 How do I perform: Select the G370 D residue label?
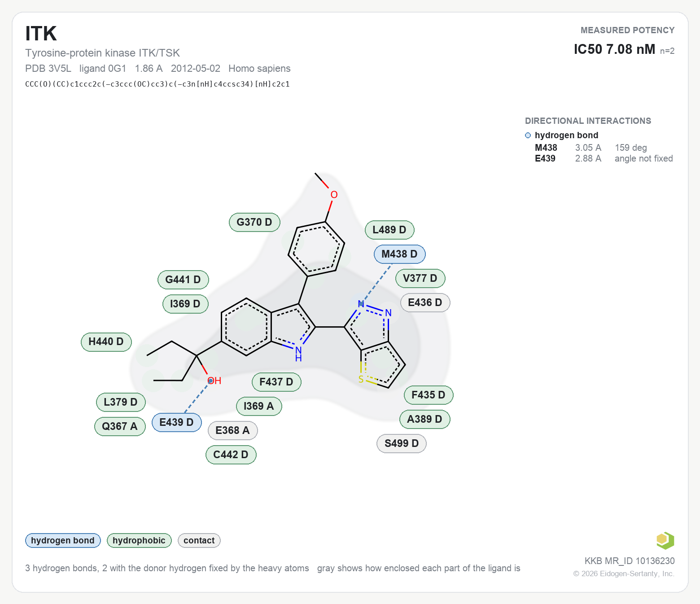[254, 222]
